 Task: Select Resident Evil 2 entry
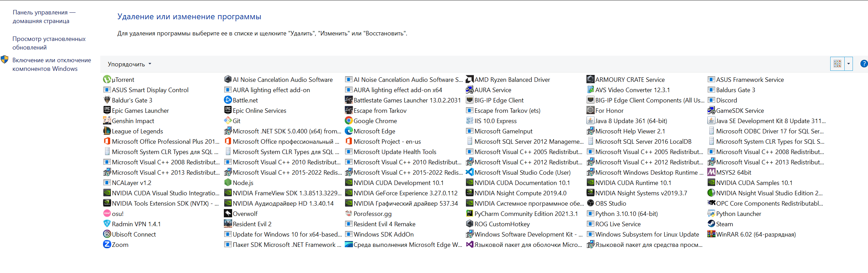(x=248, y=224)
